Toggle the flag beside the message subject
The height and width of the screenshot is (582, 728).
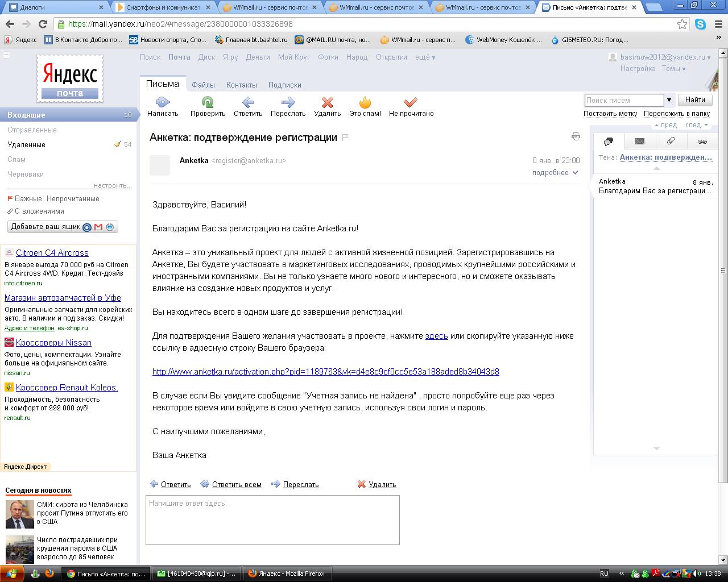coord(345,137)
